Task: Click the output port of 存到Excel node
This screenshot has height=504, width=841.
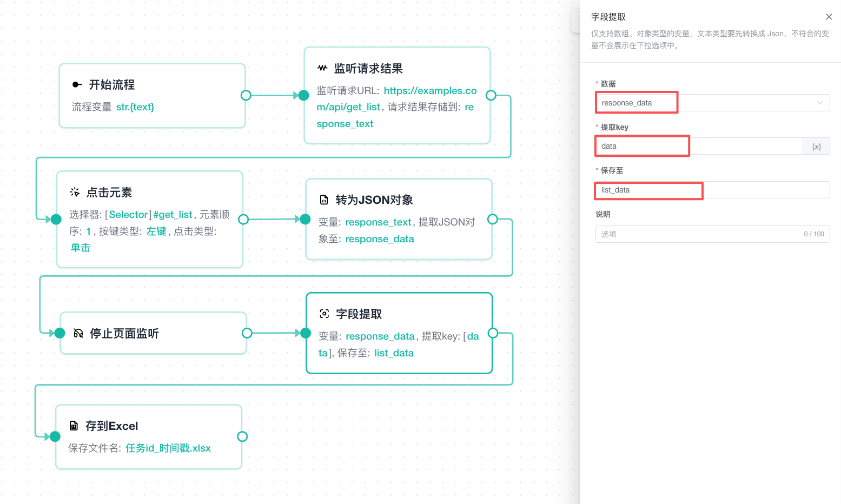Action: click(242, 436)
